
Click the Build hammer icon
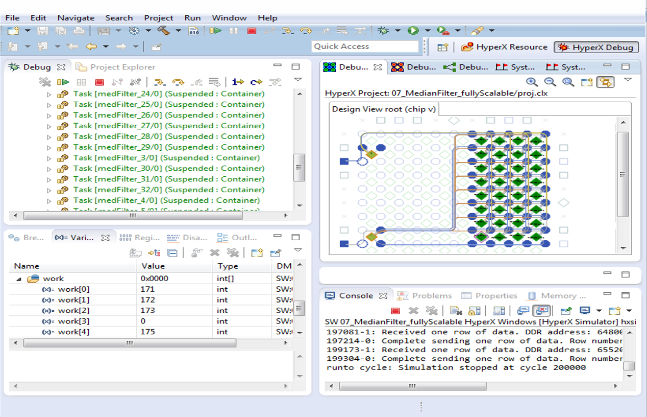pos(163,31)
